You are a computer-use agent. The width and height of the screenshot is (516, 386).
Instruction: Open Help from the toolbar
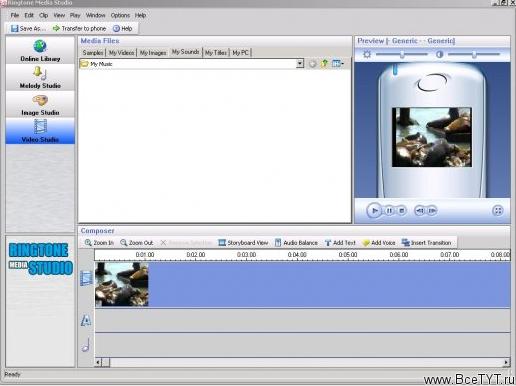(x=123, y=29)
